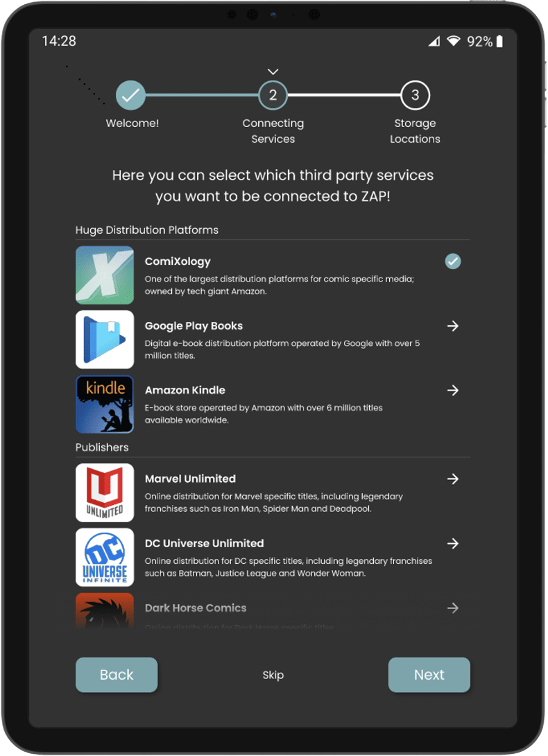Click the Back button

pos(117,675)
